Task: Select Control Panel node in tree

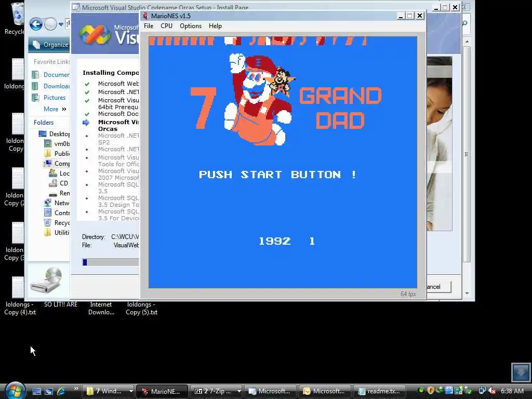Action: pyautogui.click(x=57, y=212)
